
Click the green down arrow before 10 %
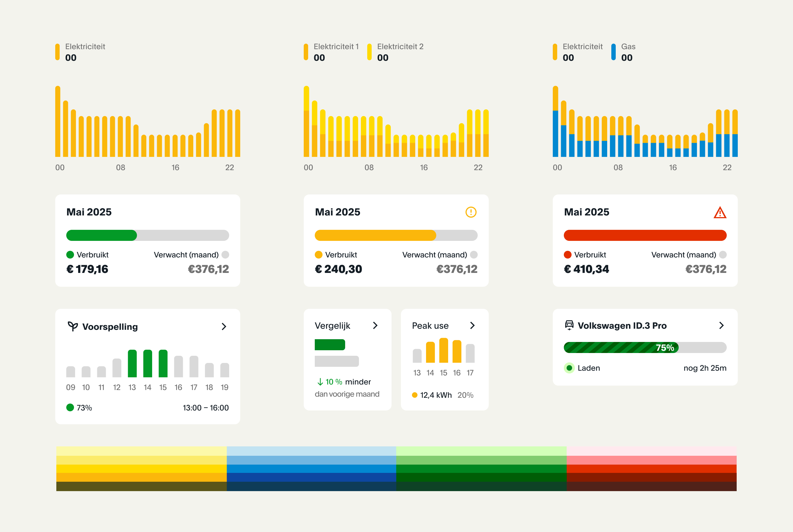320,382
